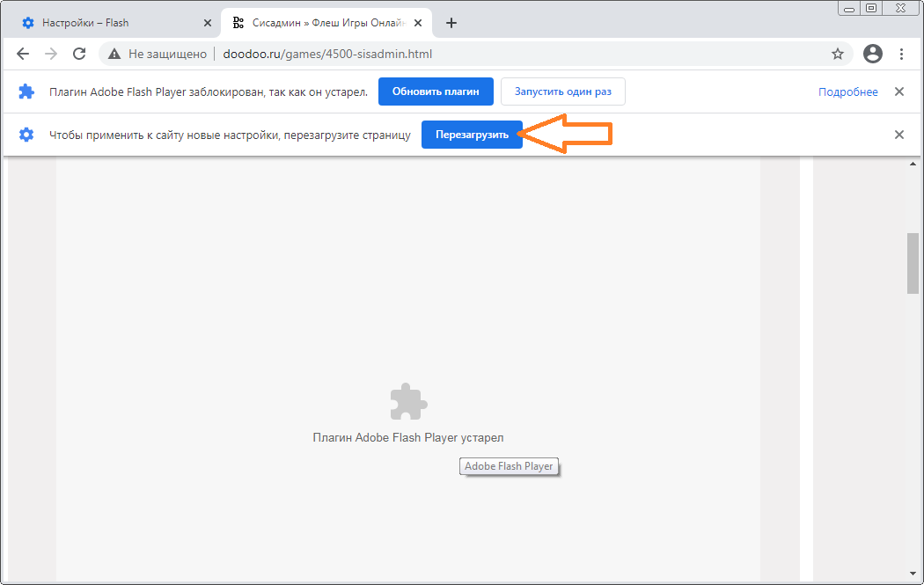Open the Chrome three-dot menu
This screenshot has height=585, width=924.
pyautogui.click(x=901, y=55)
